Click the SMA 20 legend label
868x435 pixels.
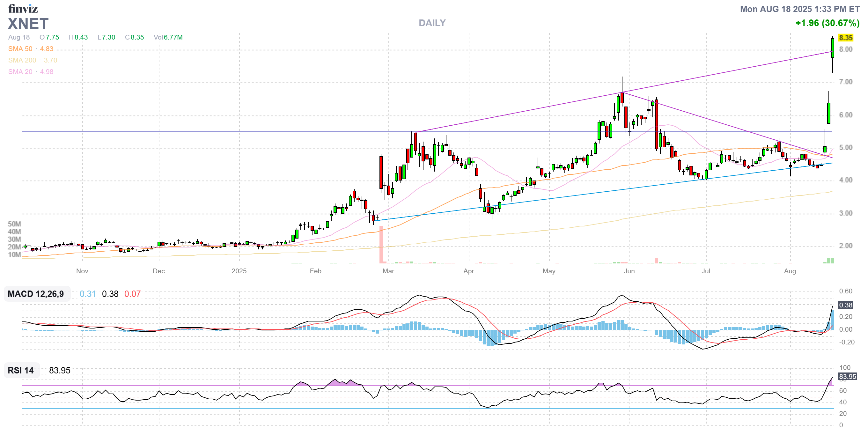[20, 72]
